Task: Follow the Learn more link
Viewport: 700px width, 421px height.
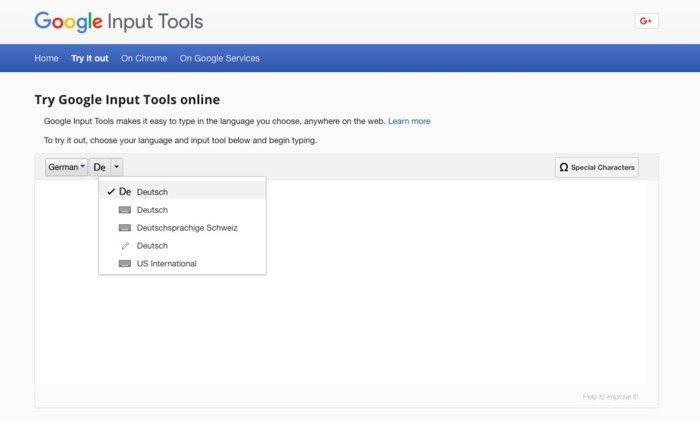Action: click(x=409, y=121)
